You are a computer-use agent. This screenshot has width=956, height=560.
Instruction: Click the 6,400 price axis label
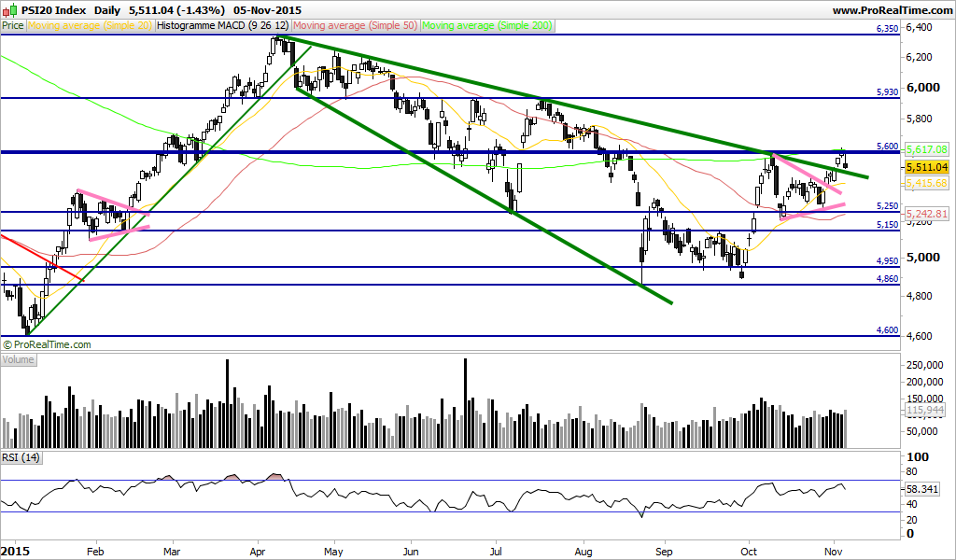pyautogui.click(x=919, y=27)
